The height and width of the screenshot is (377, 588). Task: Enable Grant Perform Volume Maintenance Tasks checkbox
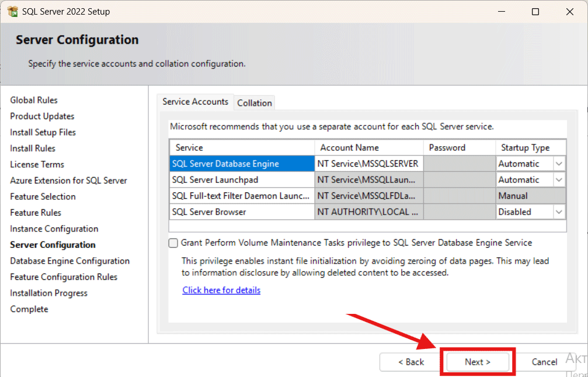[x=173, y=243]
